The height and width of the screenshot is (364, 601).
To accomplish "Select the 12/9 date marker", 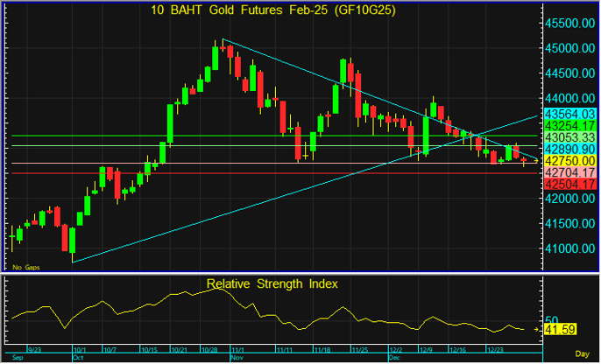I will (x=426, y=350).
